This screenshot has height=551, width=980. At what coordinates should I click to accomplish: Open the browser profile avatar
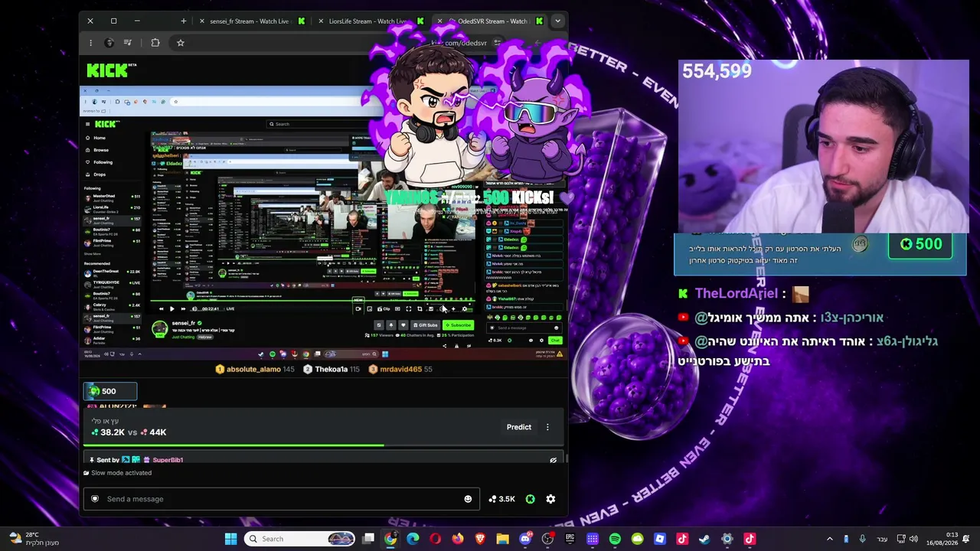(x=109, y=43)
